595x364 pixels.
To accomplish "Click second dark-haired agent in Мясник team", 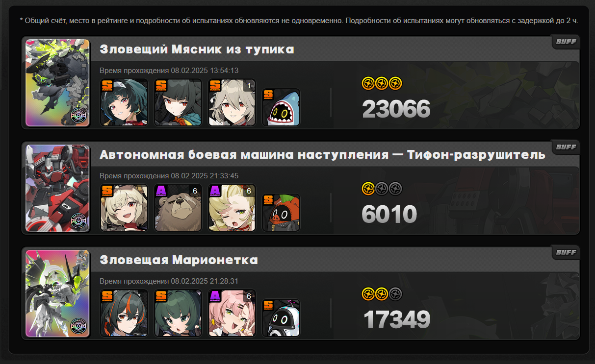I will 178,102.
